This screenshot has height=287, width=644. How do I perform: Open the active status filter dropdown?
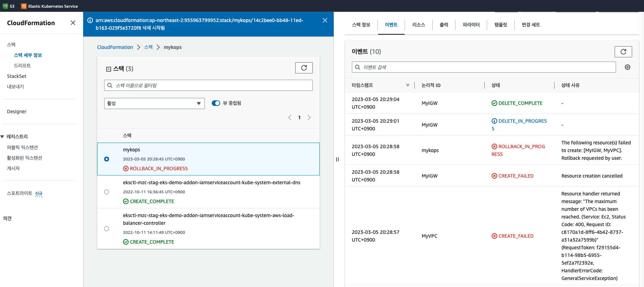click(x=154, y=103)
